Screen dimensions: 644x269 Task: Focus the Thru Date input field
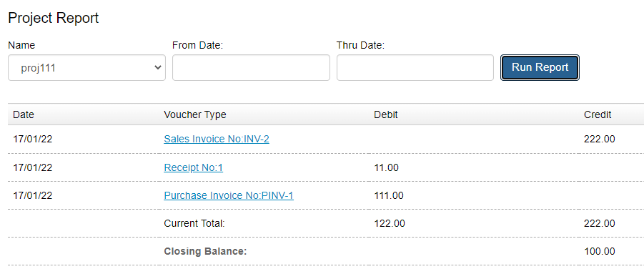415,68
